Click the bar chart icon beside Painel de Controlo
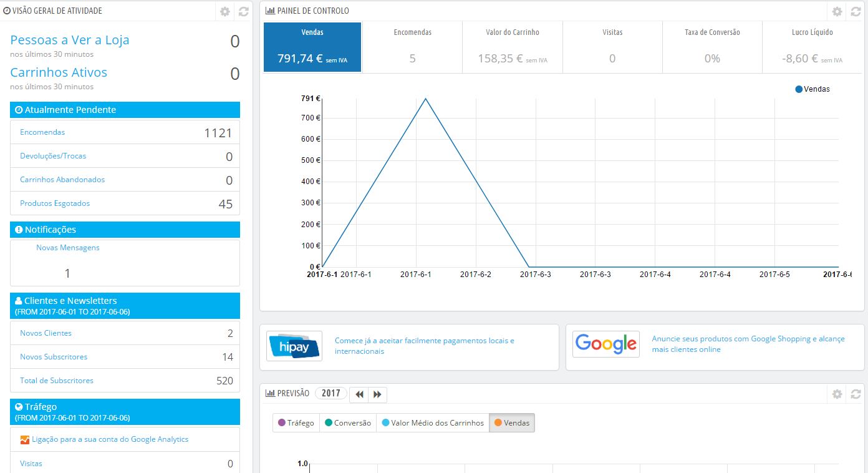 coord(270,11)
